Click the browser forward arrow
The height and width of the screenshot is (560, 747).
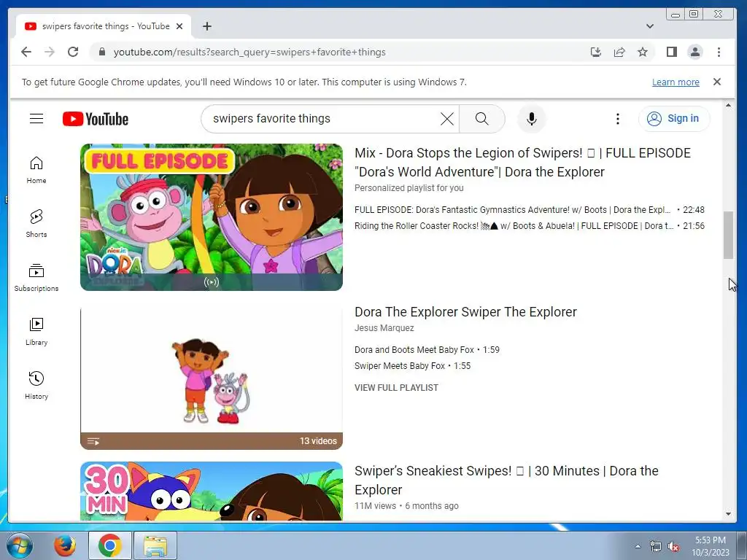point(50,52)
